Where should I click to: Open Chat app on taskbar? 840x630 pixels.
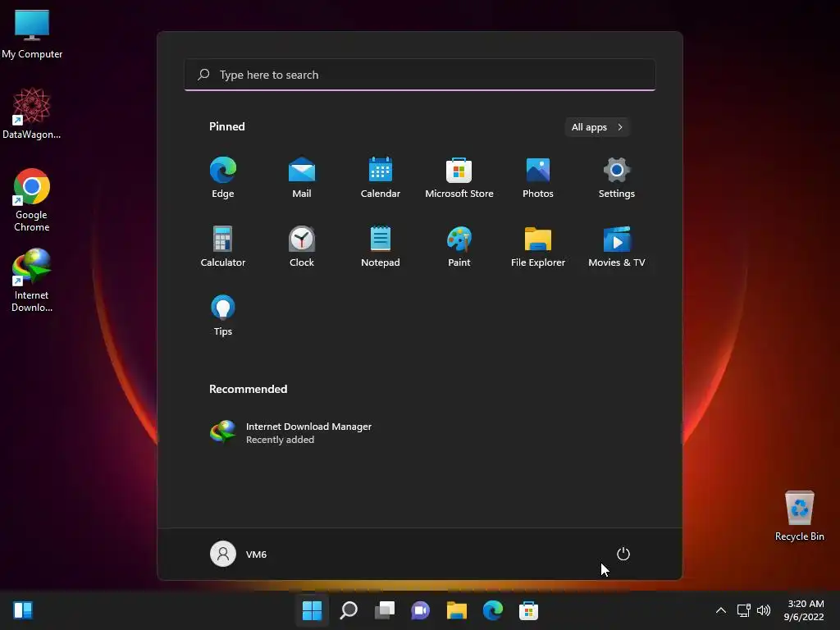point(421,610)
